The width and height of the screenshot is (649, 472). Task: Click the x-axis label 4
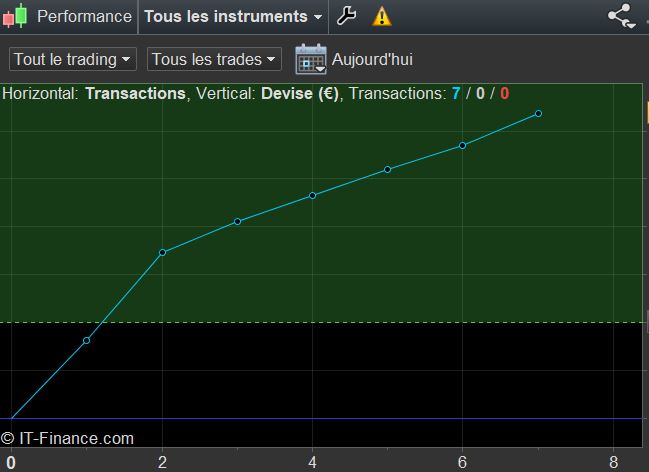point(312,462)
